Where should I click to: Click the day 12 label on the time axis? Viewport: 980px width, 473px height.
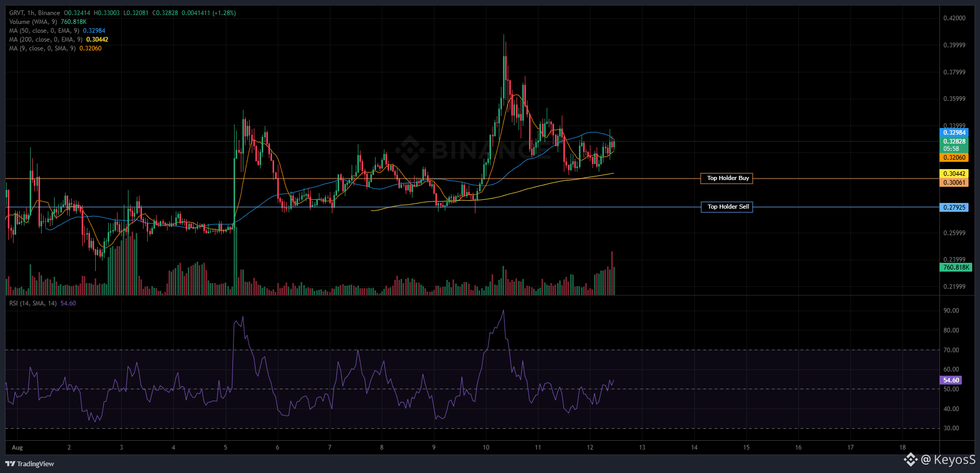(x=590, y=448)
